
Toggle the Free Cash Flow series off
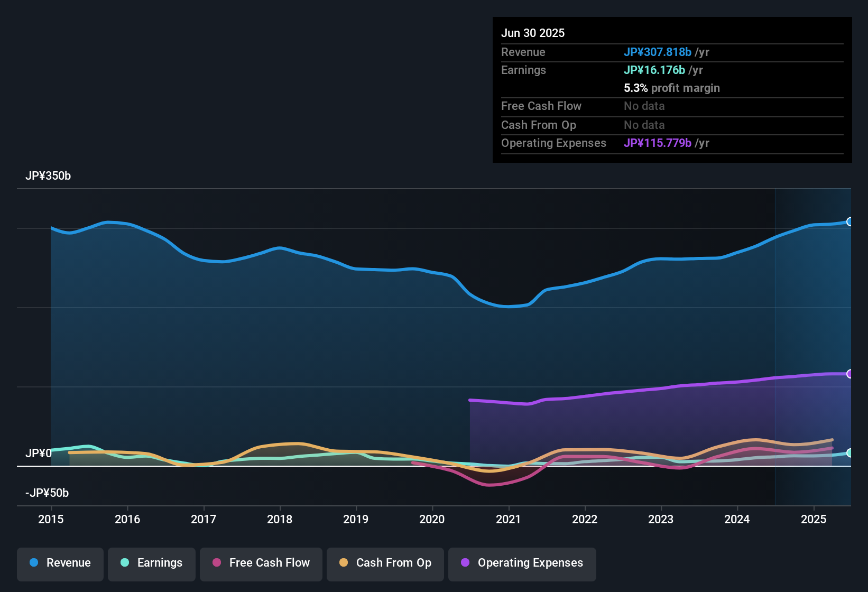click(x=261, y=563)
